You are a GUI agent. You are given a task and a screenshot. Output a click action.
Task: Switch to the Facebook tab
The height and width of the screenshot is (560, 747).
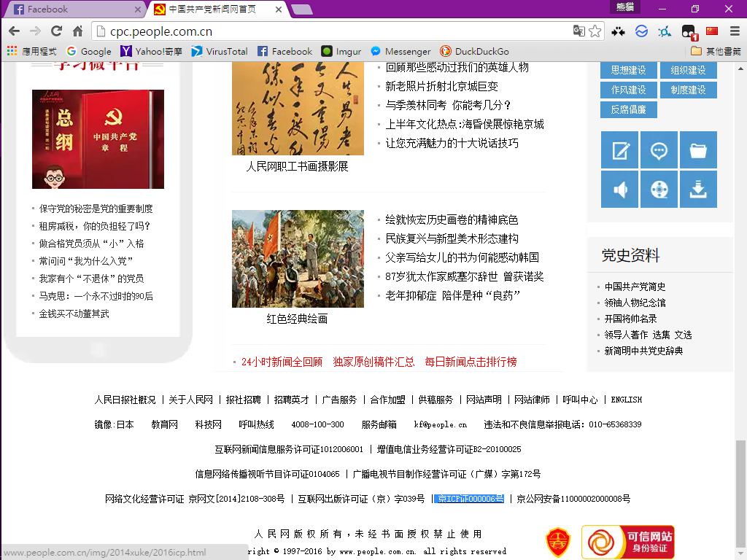74,9
